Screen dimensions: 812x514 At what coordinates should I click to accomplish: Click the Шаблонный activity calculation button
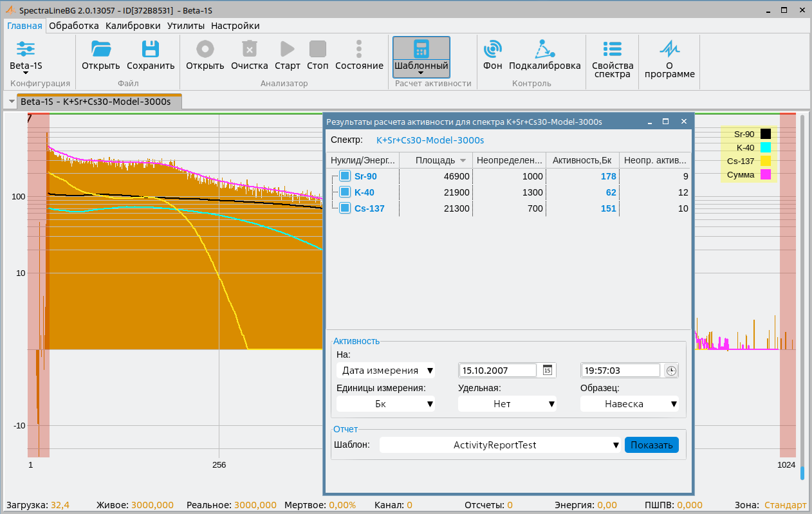421,57
